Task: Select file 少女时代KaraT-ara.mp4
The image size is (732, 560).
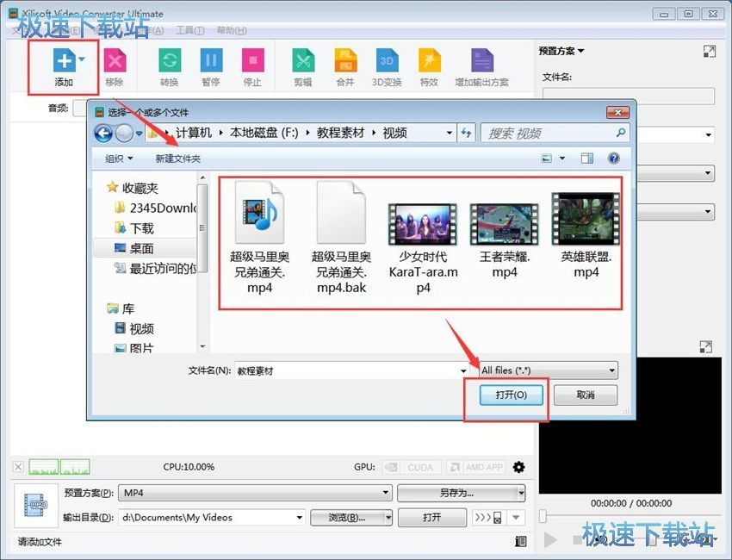Action: pos(423,248)
